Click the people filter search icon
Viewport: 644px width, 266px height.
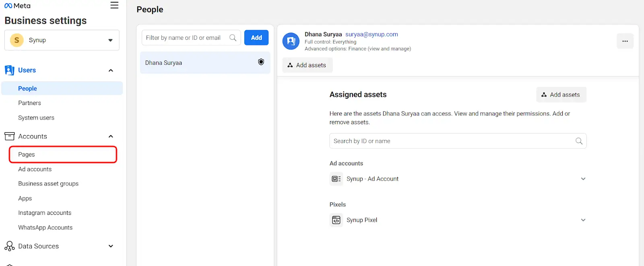(x=233, y=38)
